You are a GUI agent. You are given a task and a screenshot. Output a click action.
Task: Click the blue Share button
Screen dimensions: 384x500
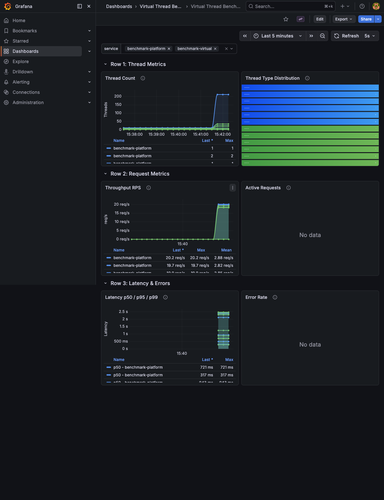pos(366,19)
